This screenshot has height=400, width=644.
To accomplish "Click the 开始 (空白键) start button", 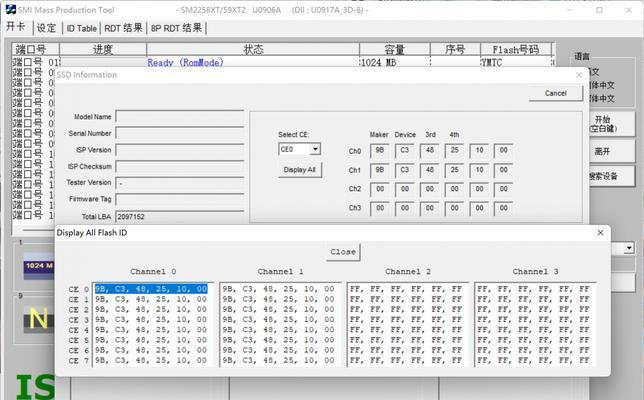I will coord(611,124).
